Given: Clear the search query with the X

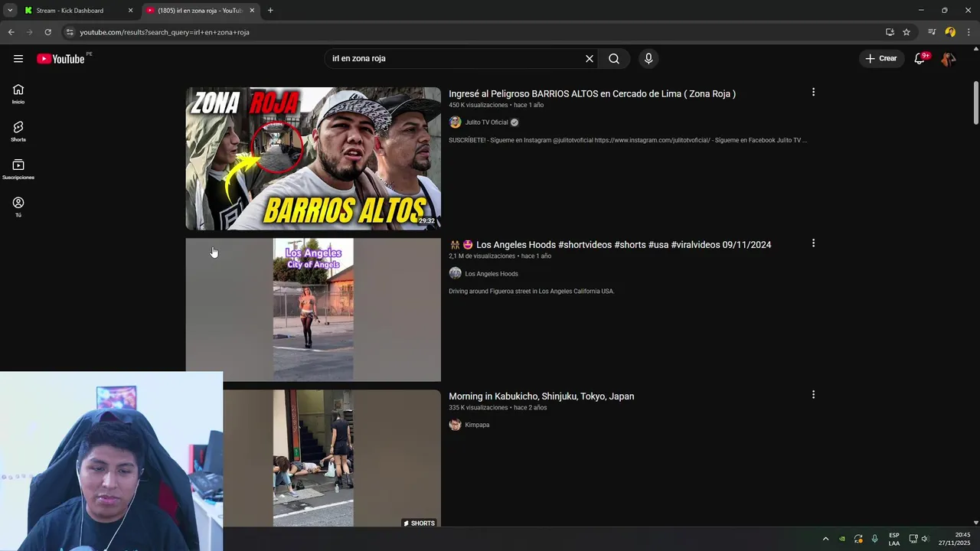Looking at the screenshot, I should [590, 59].
